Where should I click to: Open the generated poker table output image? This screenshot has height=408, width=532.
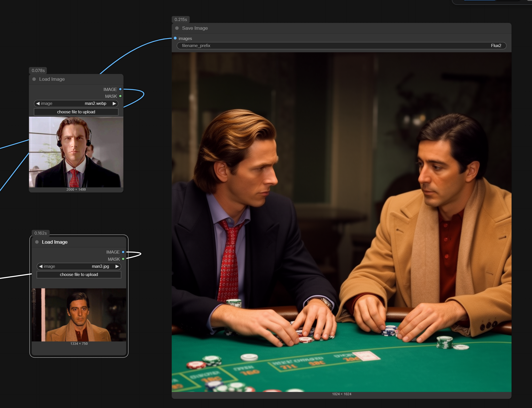coord(342,222)
